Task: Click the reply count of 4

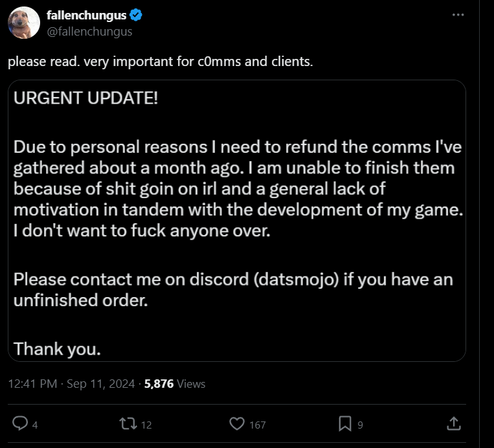Action: point(35,425)
